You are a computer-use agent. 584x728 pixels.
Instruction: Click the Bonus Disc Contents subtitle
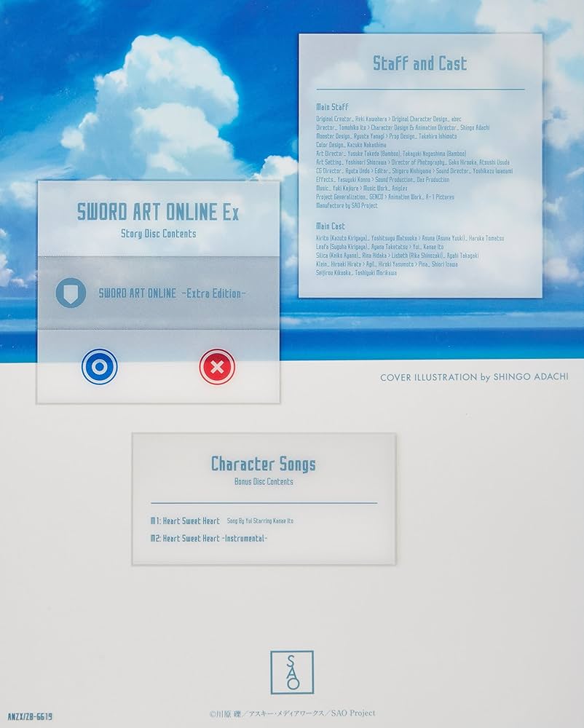(264, 481)
